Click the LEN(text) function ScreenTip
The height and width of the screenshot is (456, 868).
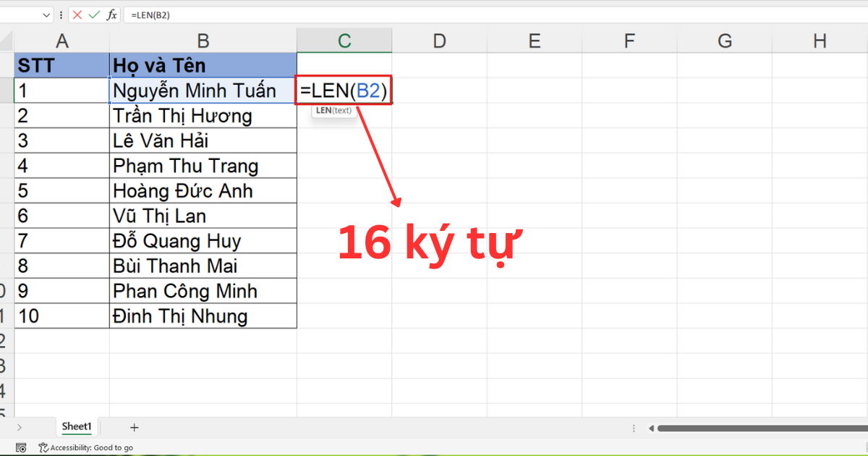[x=333, y=110]
